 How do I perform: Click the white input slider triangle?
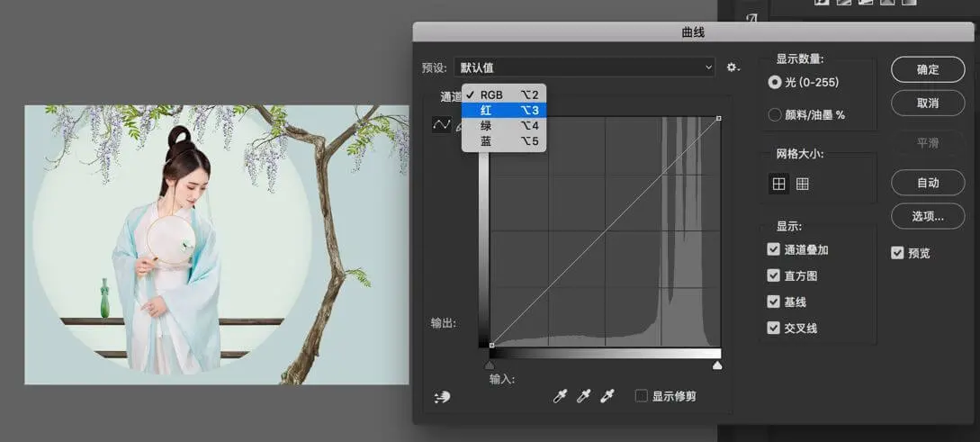pos(717,365)
